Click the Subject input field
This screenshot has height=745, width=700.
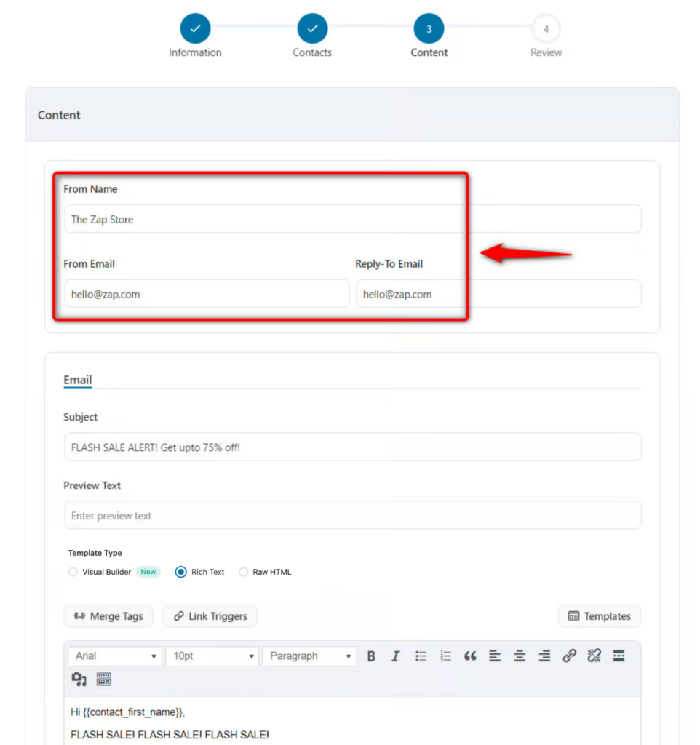pos(353,447)
